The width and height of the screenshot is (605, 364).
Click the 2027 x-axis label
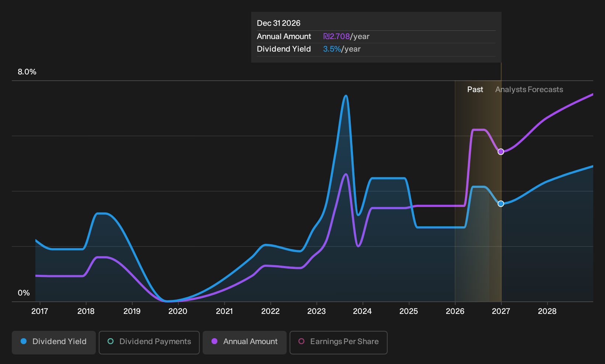pyautogui.click(x=501, y=311)
